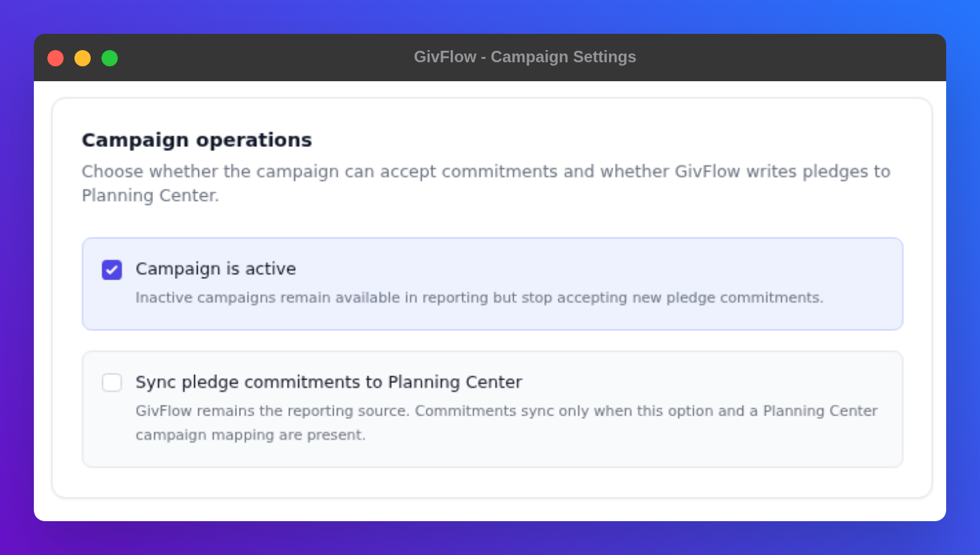This screenshot has height=555, width=980.
Task: Click the highlighted Campaign is active option card
Action: coord(493,284)
